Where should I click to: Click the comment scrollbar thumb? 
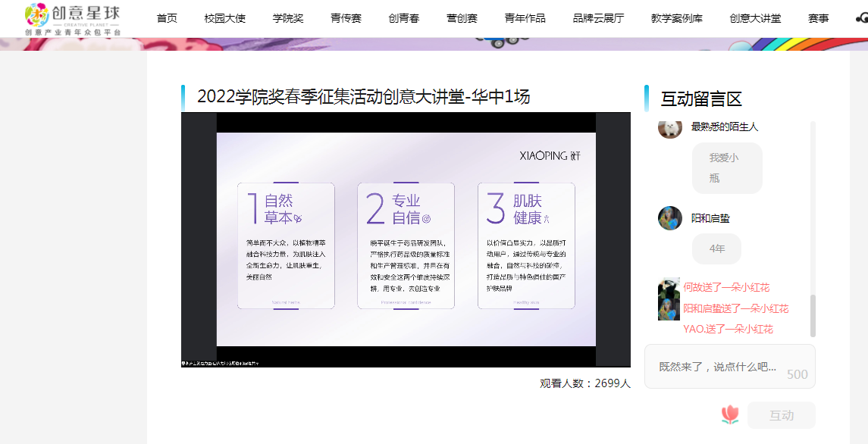(813, 315)
